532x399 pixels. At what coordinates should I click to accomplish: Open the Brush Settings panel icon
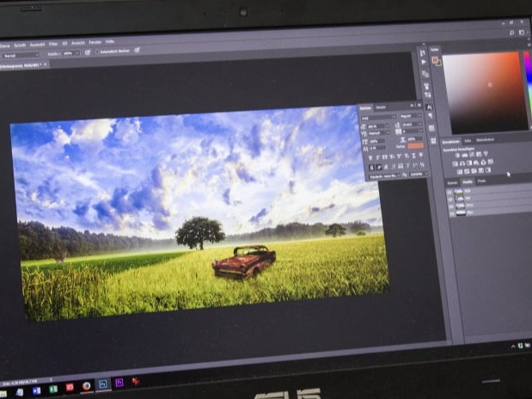click(x=427, y=95)
